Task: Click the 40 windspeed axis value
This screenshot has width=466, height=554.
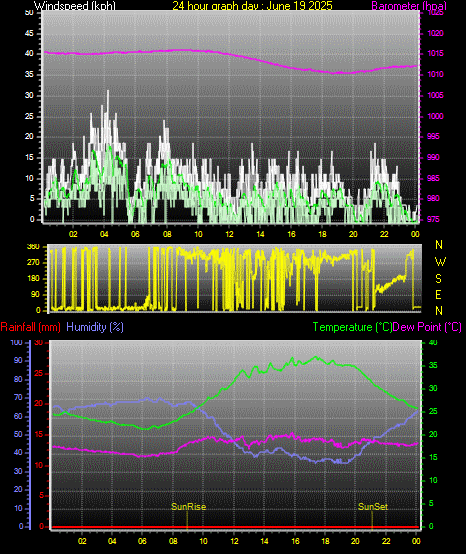Action: click(29, 54)
